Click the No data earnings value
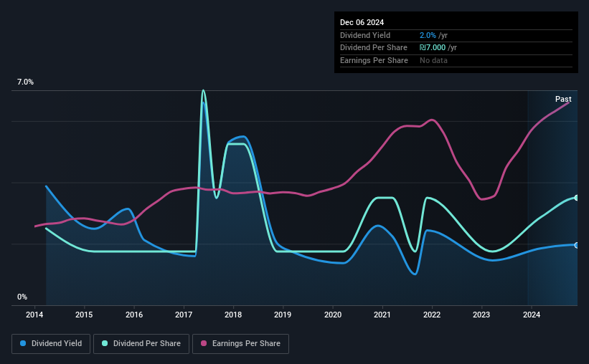 pyautogui.click(x=433, y=60)
